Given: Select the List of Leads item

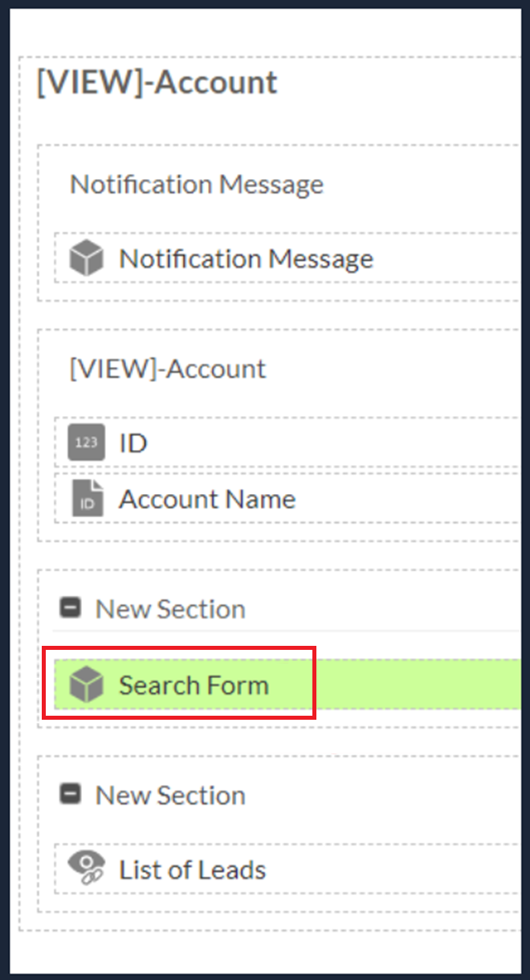Looking at the screenshot, I should click(193, 869).
